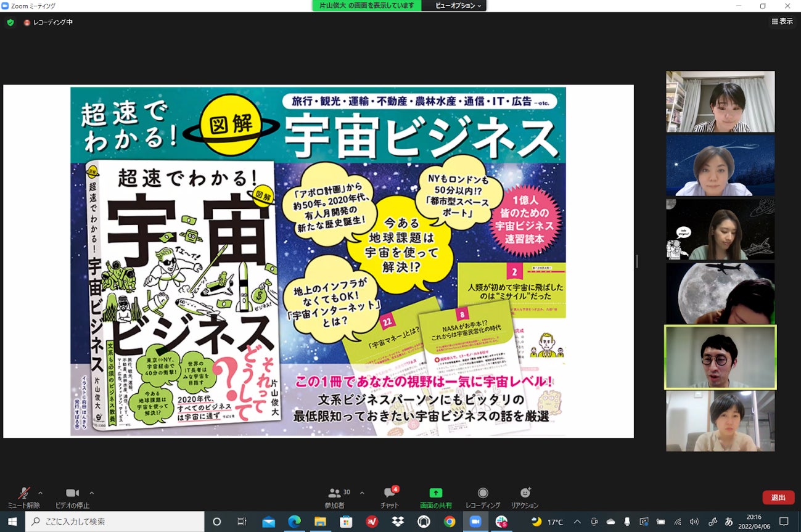Select top participant video with curtains
The height and width of the screenshot is (532, 801).
coord(720,102)
